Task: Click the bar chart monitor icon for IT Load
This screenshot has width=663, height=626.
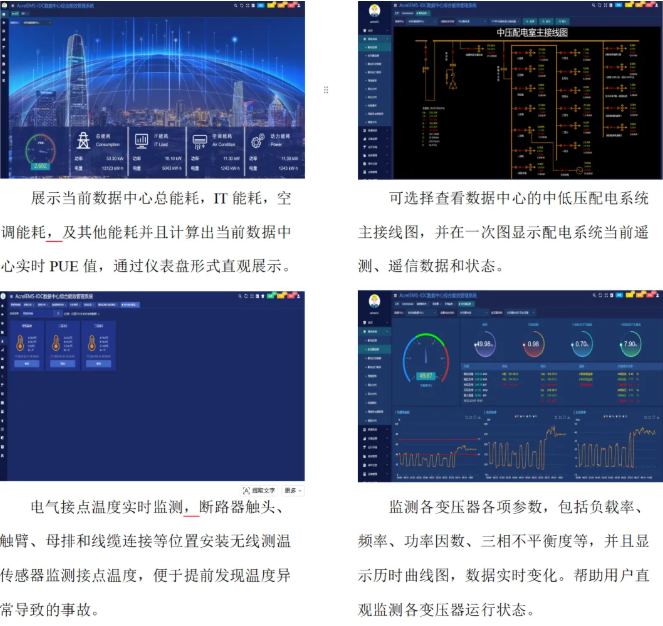Action: (141, 140)
